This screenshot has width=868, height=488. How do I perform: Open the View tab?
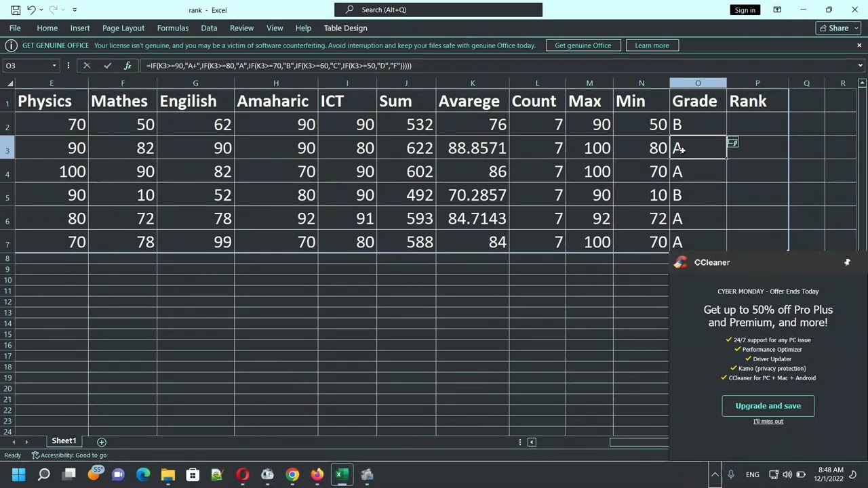tap(275, 28)
